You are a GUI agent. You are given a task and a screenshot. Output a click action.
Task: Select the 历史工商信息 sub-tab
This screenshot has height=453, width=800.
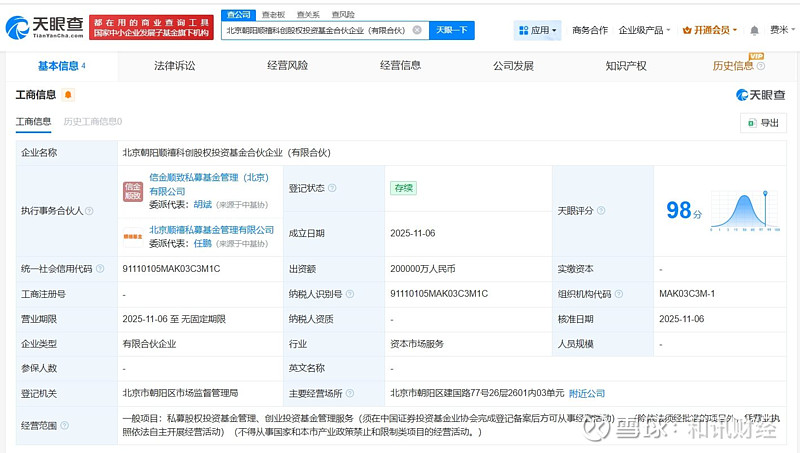(92, 122)
